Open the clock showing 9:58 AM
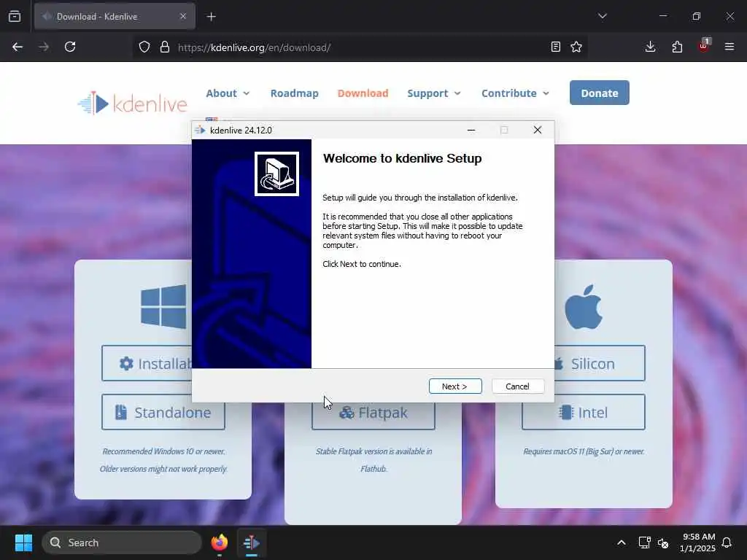 tap(697, 542)
